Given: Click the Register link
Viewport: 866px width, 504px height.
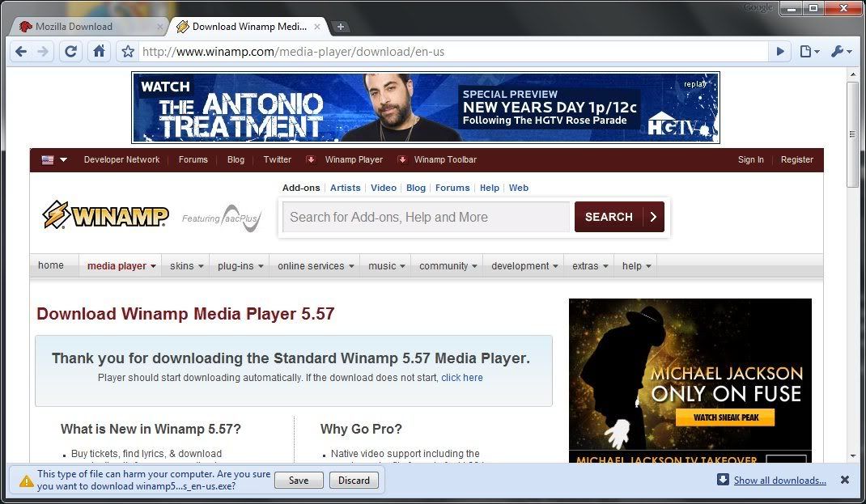Looking at the screenshot, I should click(796, 159).
